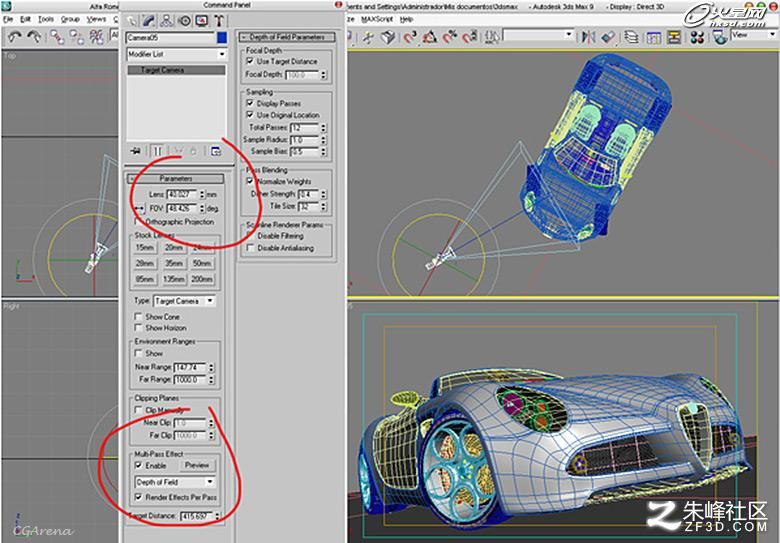Collapse the Parameters rollout
Viewport: 780px width, 543px height.
pyautogui.click(x=176, y=179)
